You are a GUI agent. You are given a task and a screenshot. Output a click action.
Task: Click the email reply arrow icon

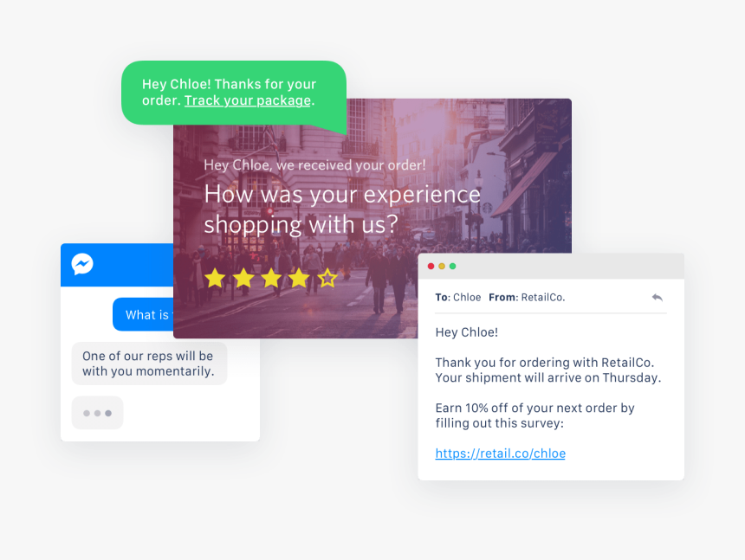point(658,298)
